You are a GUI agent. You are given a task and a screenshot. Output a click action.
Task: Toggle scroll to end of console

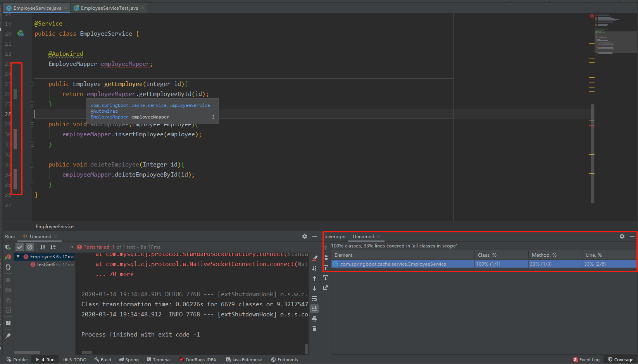click(314, 309)
